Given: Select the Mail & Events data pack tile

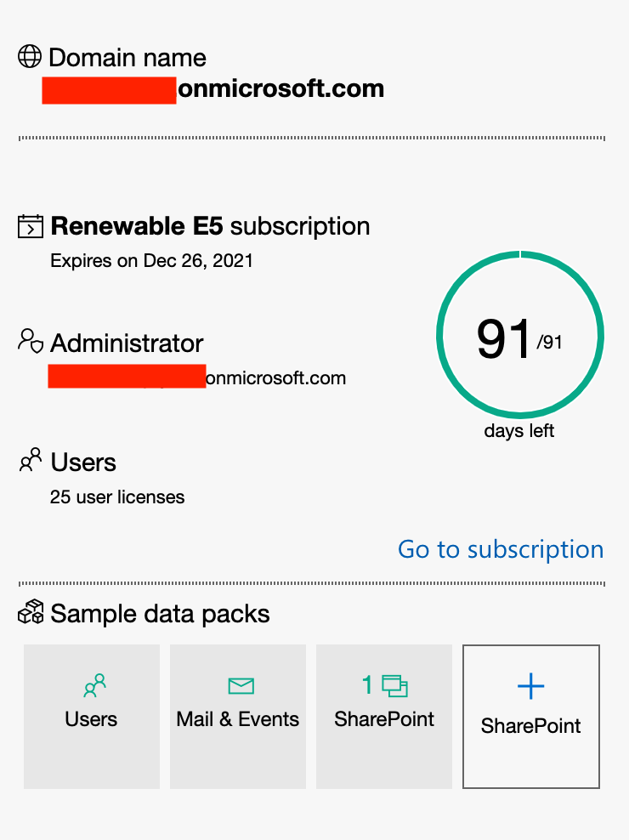Looking at the screenshot, I should tap(238, 717).
